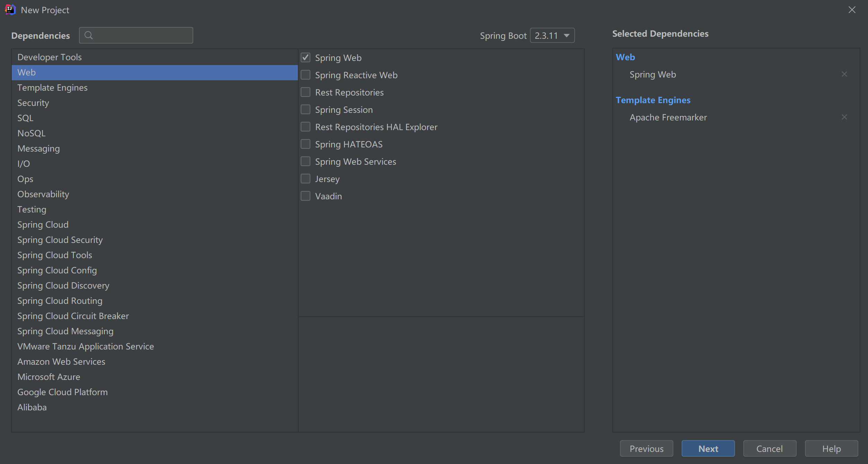Close the New Project dialog
The image size is (868, 464).
coord(852,10)
